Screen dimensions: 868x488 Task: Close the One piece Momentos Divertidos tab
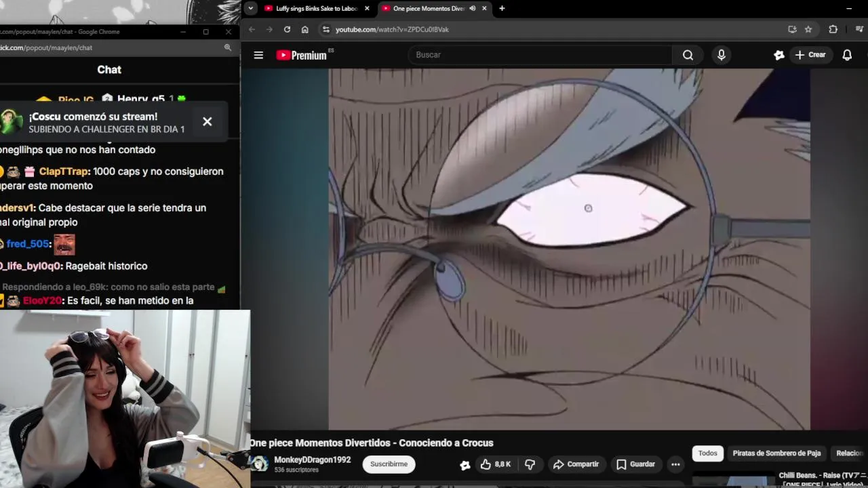coord(484,8)
